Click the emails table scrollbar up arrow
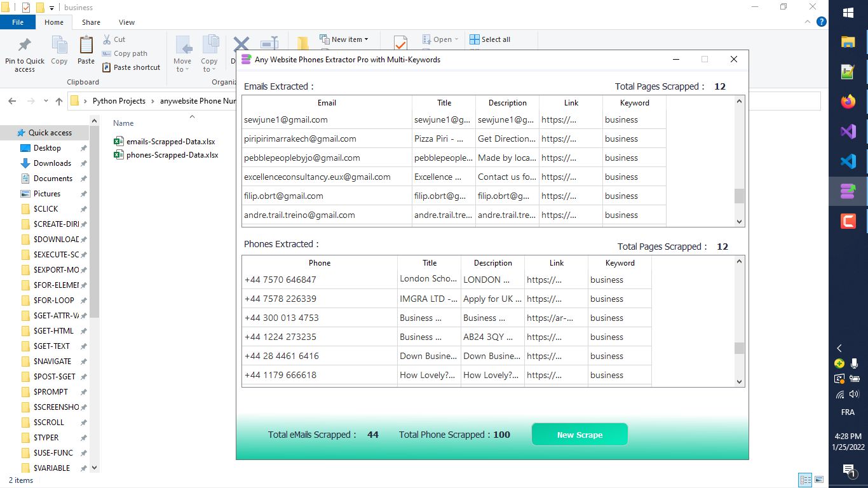 (x=739, y=101)
